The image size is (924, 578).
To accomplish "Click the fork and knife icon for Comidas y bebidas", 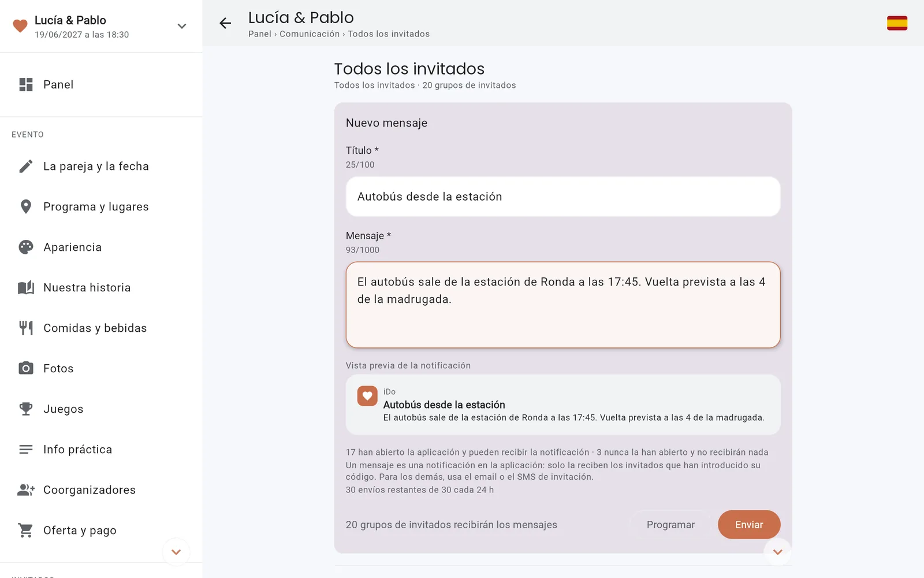I will (x=26, y=328).
